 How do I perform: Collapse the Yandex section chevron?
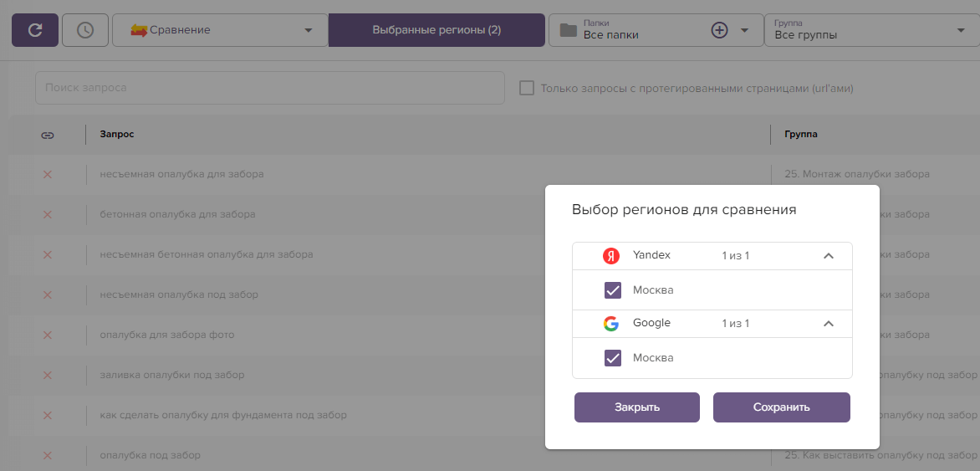(x=829, y=256)
